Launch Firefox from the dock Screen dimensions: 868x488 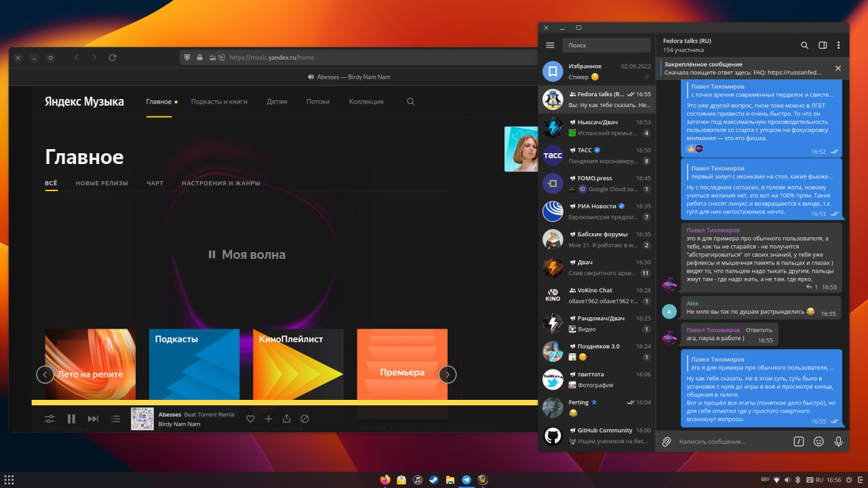385,480
